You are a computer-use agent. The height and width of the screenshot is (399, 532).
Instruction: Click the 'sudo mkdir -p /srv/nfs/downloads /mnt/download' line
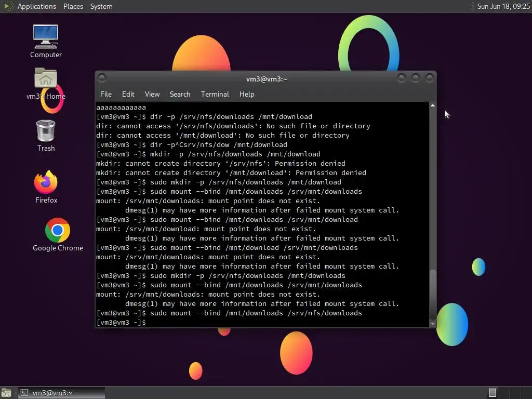click(x=246, y=182)
